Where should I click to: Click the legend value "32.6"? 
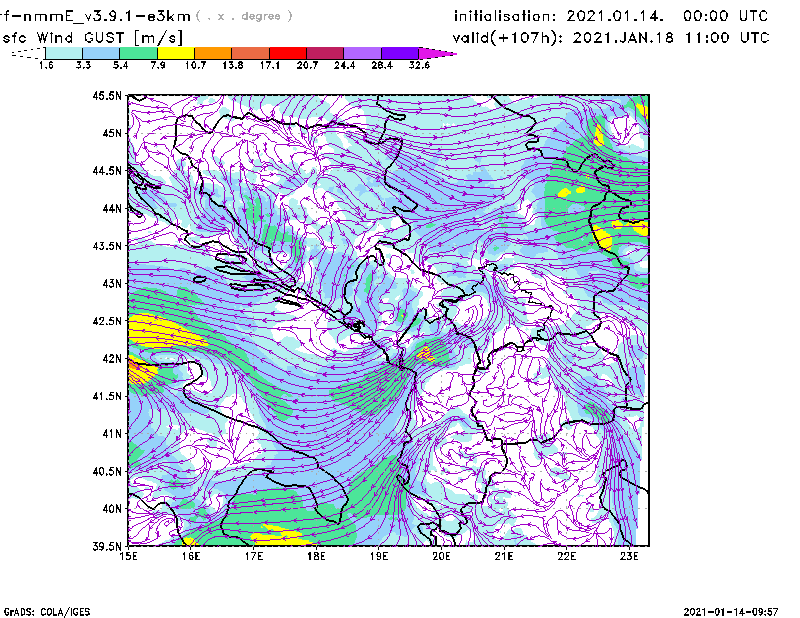tap(419, 65)
